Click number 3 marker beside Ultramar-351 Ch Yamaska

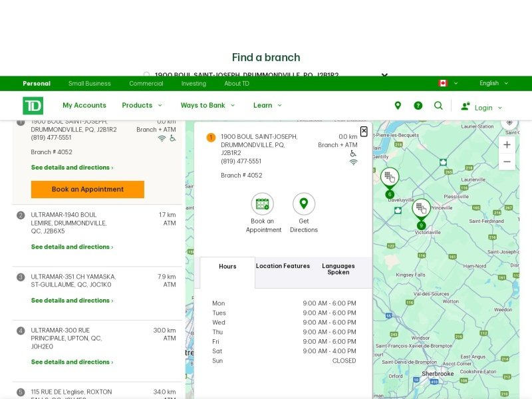coord(21,277)
